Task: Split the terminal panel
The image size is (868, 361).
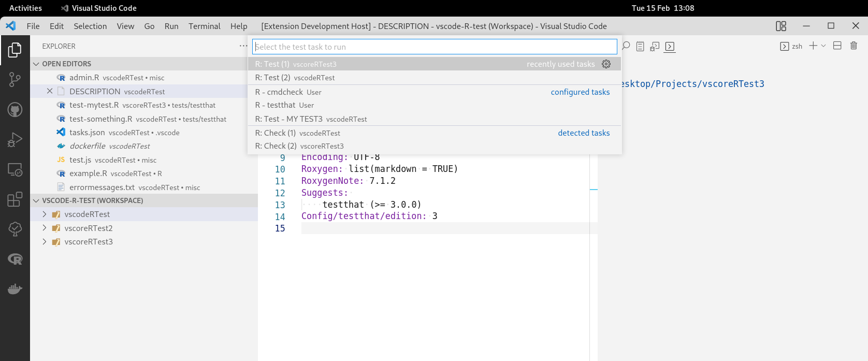Action: 837,46
